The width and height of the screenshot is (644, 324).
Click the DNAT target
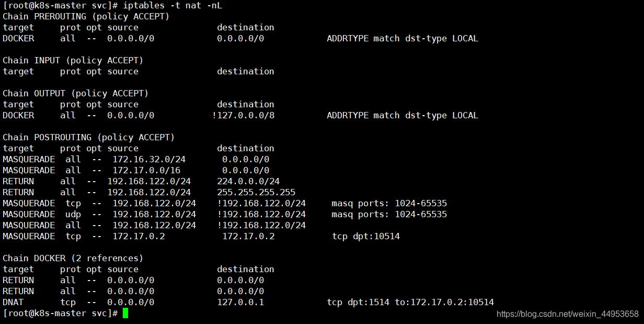13,302
